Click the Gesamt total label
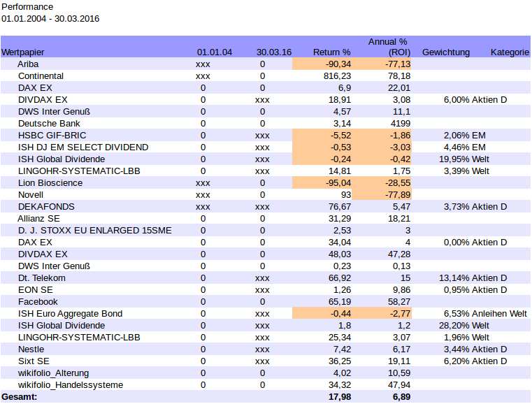 pyautogui.click(x=20, y=397)
